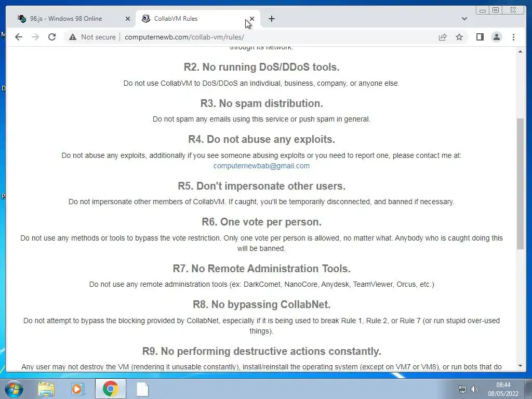Launch Windows Media Player from taskbar

tap(77, 389)
